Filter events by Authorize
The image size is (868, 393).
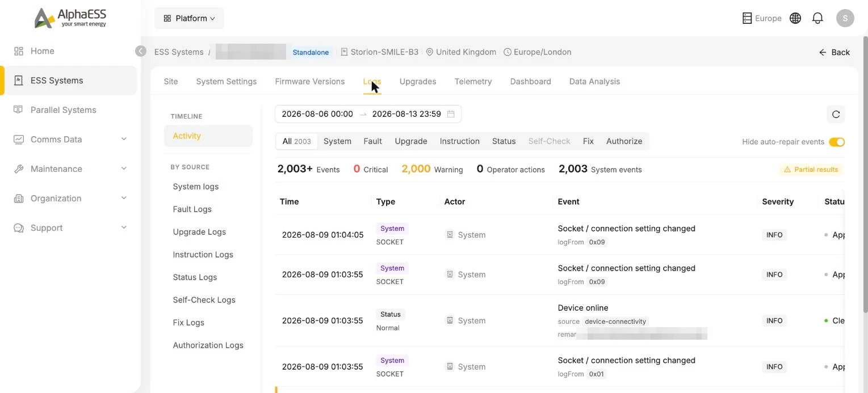click(624, 141)
